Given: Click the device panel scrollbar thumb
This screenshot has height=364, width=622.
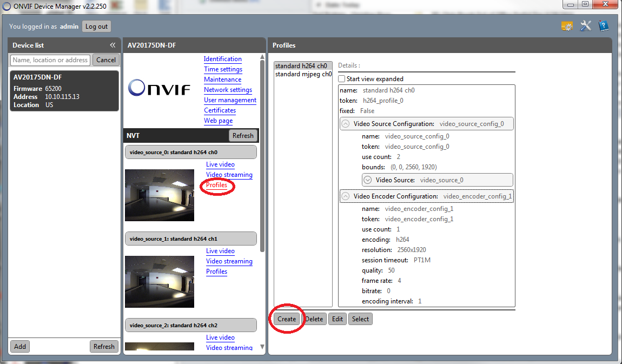Looking at the screenshot, I should (x=262, y=156).
